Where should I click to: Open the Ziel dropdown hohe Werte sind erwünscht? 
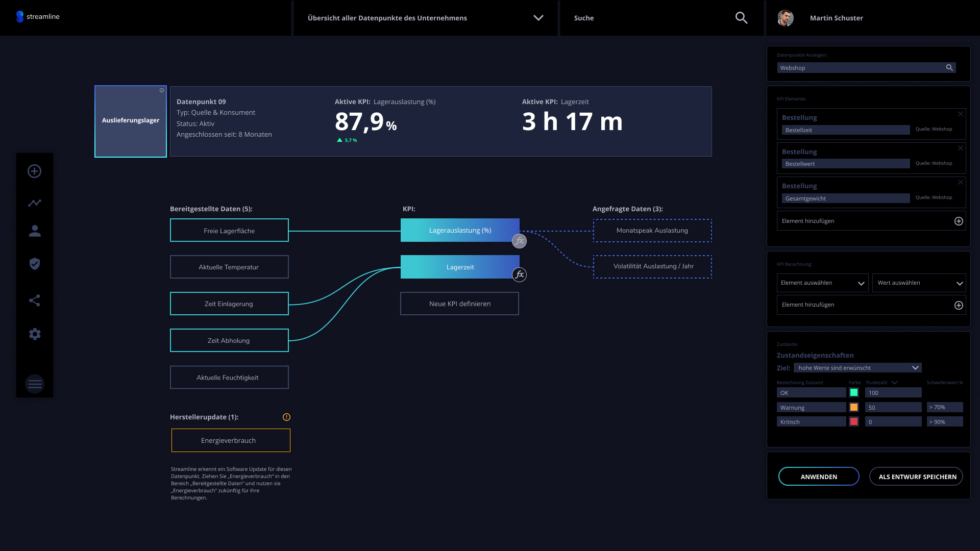click(857, 368)
